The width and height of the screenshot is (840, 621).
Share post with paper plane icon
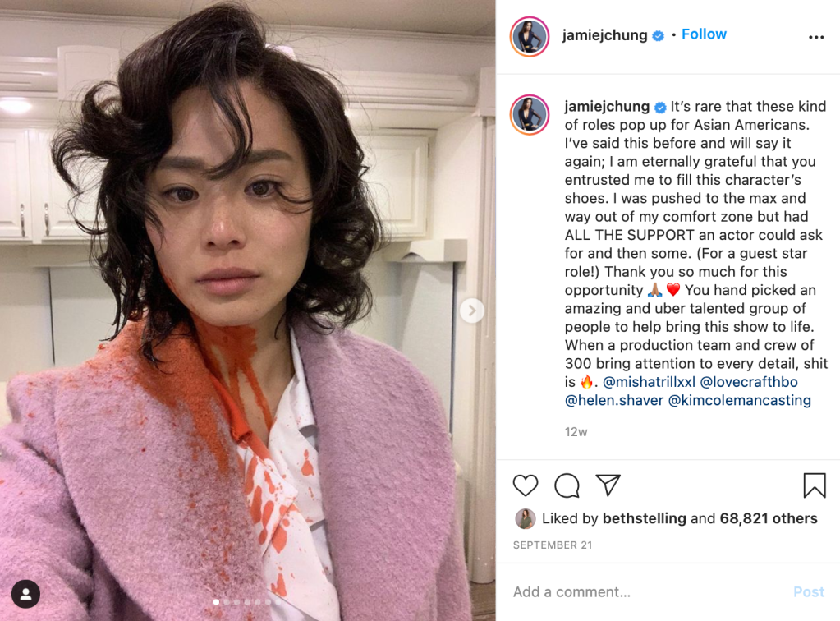(608, 485)
